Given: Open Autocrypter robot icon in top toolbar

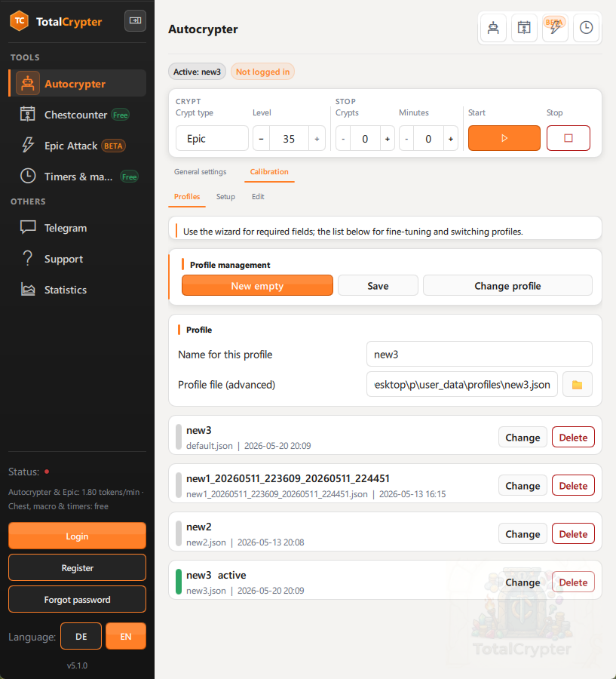Looking at the screenshot, I should 493,28.
